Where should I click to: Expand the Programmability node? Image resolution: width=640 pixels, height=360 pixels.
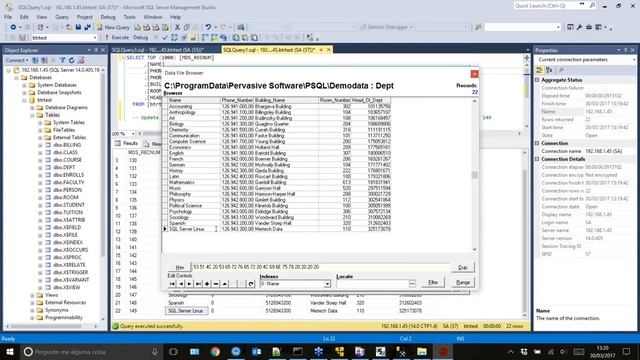pos(32,318)
